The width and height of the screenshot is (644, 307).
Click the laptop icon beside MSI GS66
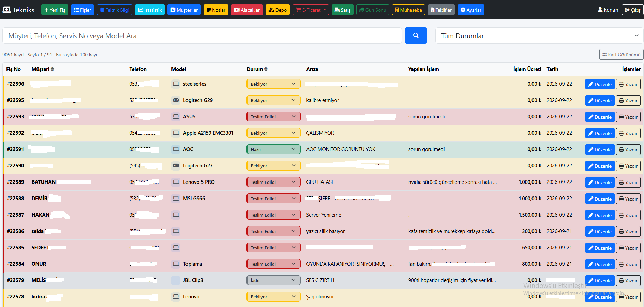(176, 199)
